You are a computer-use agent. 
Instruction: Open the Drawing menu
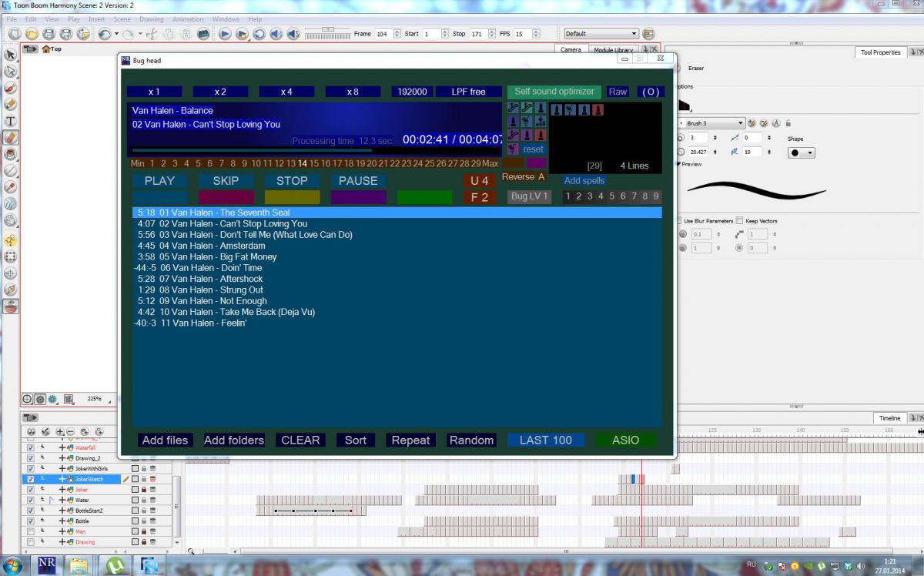coord(151,19)
